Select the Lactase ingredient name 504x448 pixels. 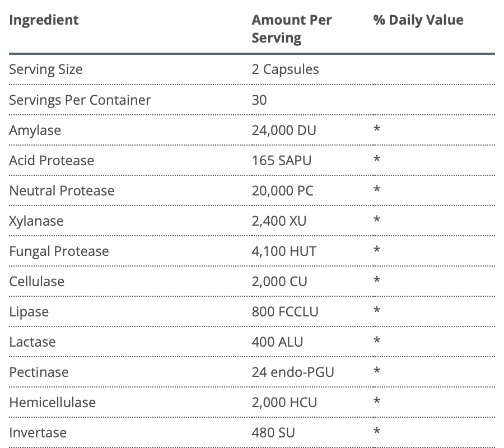coord(32,342)
